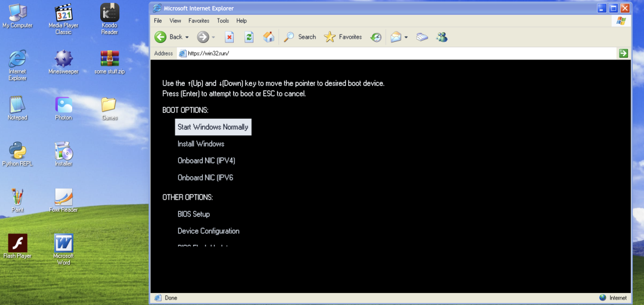Viewport: 644px width, 305px height.
Task: Open the Tools menu
Action: tap(223, 20)
